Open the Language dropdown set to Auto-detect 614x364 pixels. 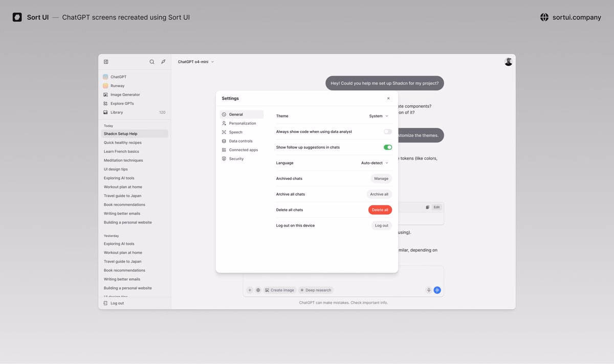375,163
